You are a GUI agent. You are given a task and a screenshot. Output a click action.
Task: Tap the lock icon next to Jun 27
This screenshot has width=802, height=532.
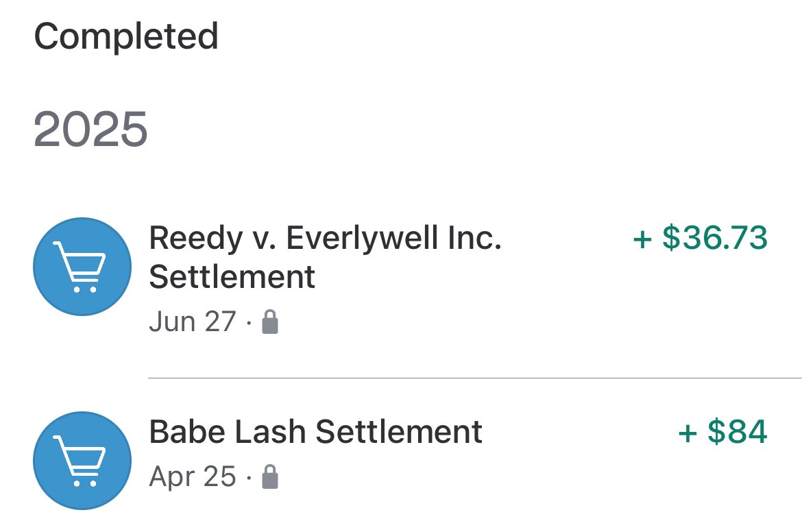click(x=270, y=322)
